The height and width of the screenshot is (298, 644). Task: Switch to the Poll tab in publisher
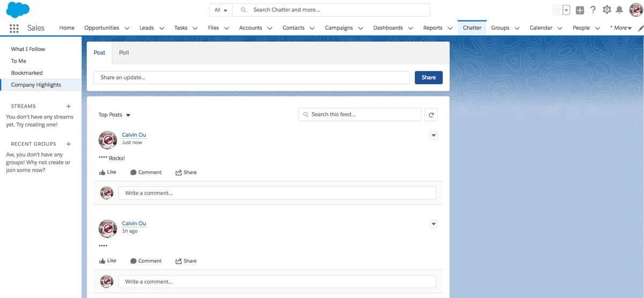click(x=124, y=53)
